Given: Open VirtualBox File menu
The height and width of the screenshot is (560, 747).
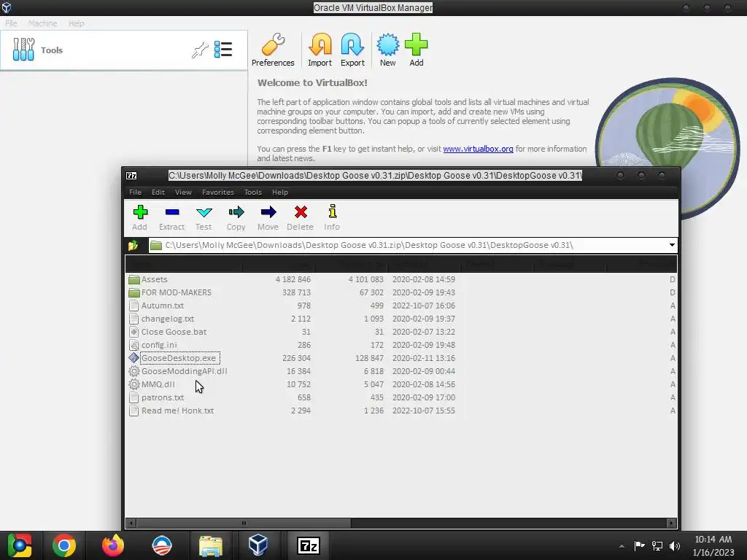Looking at the screenshot, I should (x=11, y=23).
